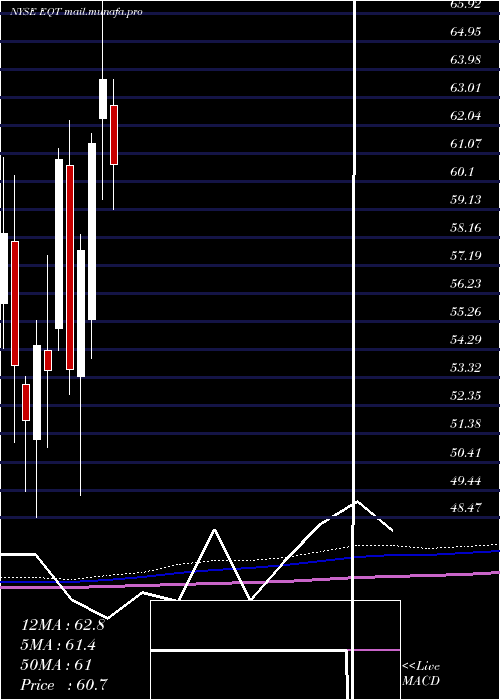
Task: Click the 64.95 price axis label
Action: (x=466, y=32)
